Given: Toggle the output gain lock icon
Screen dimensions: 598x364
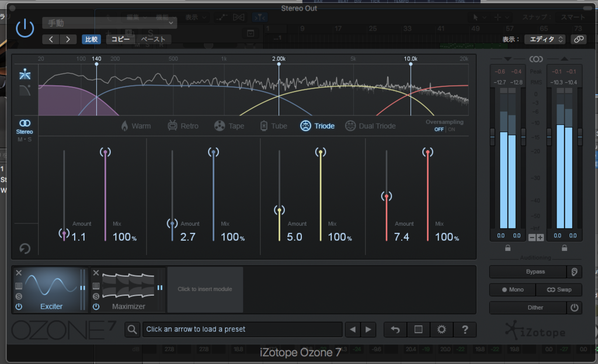Looking at the screenshot, I should (565, 248).
